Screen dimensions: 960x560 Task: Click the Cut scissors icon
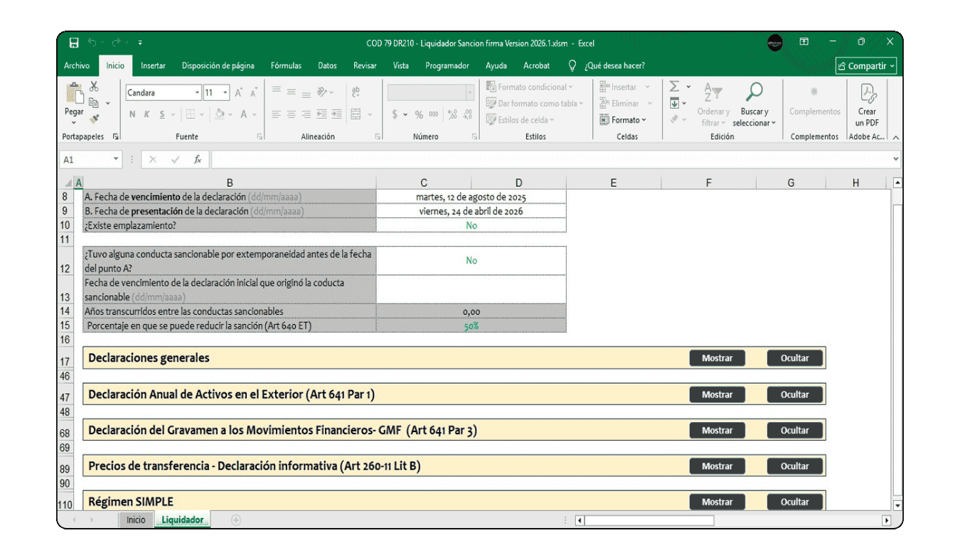pos(94,87)
